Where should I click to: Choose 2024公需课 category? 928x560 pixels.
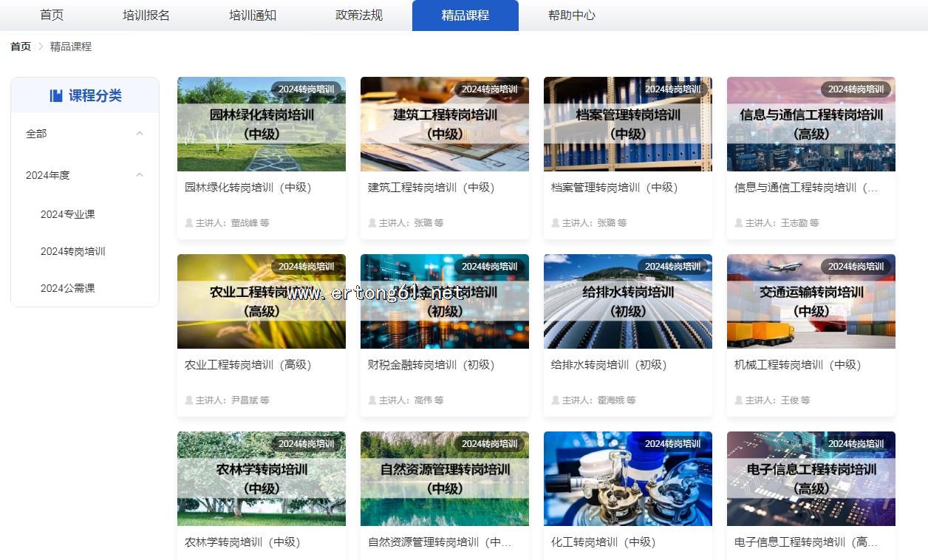click(x=68, y=288)
